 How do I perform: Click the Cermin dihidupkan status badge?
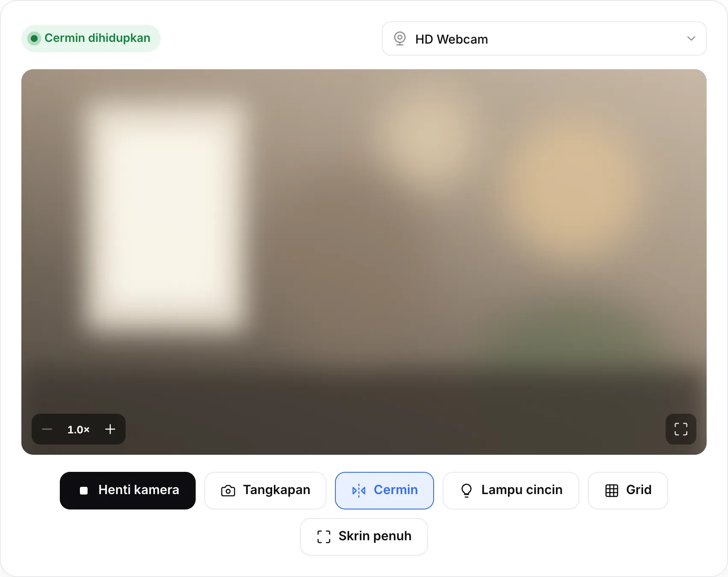pos(91,38)
